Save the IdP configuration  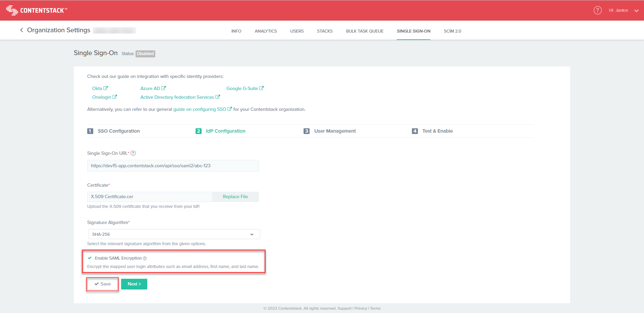[x=102, y=284]
